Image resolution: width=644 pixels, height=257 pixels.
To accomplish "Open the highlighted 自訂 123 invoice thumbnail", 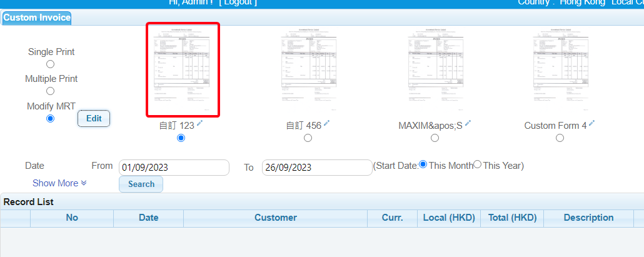I will coord(183,70).
